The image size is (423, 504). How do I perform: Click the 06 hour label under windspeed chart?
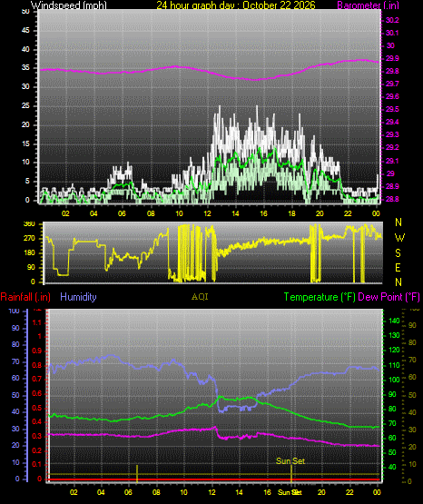(122, 213)
